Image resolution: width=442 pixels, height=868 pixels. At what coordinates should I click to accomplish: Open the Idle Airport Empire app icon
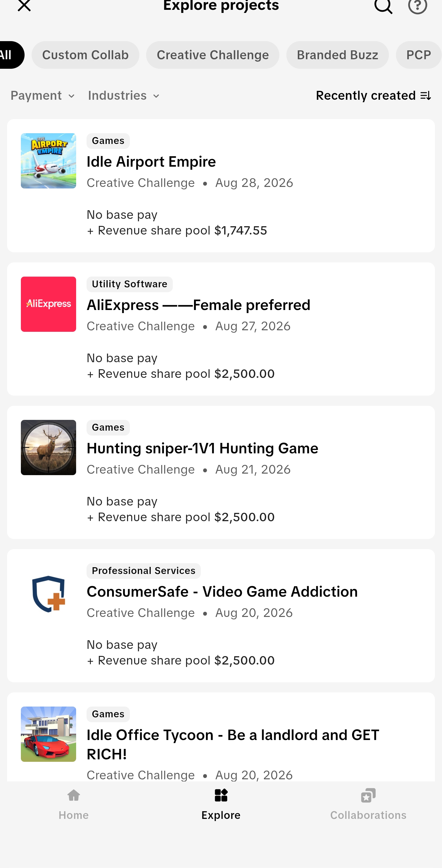click(x=48, y=161)
